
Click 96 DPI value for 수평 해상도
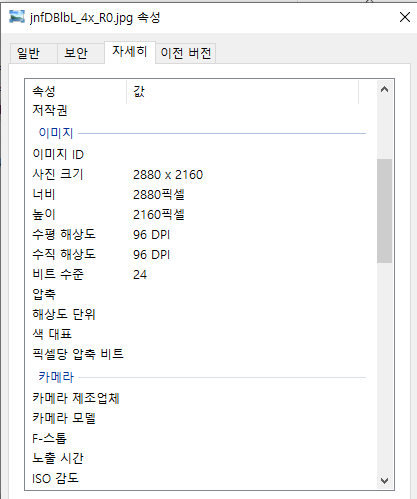[x=152, y=235]
